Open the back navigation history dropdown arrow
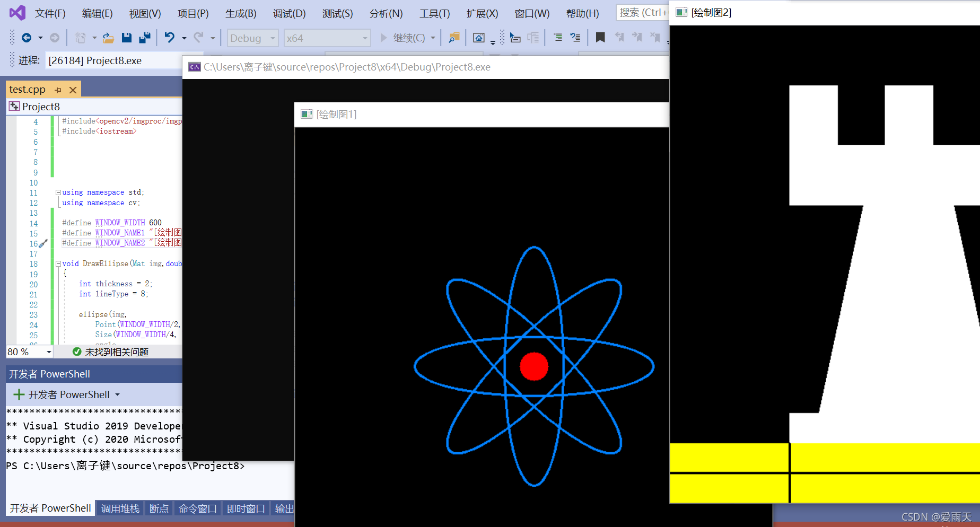 pos(40,38)
